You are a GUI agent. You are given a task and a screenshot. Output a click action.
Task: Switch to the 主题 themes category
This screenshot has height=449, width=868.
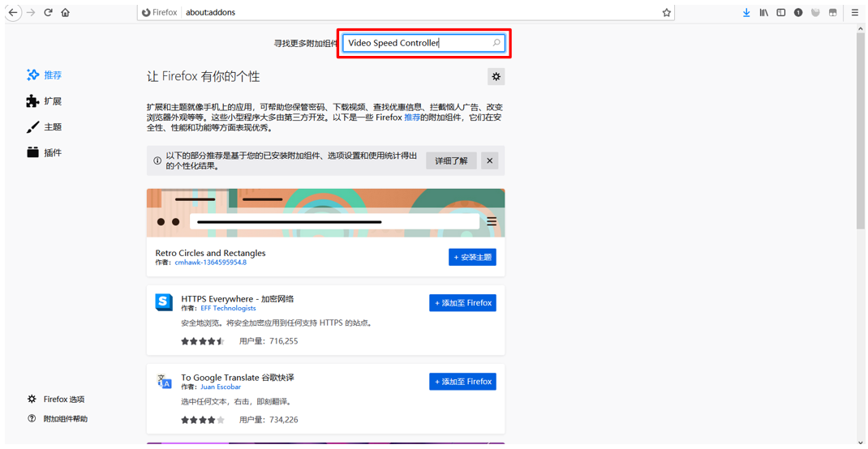44,126
